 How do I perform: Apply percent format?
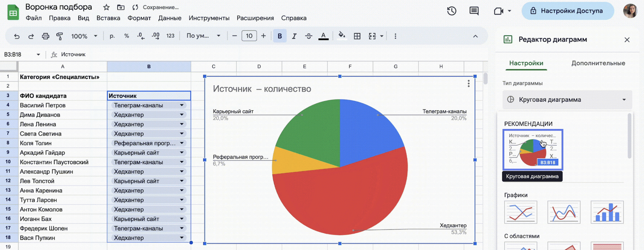point(127,36)
